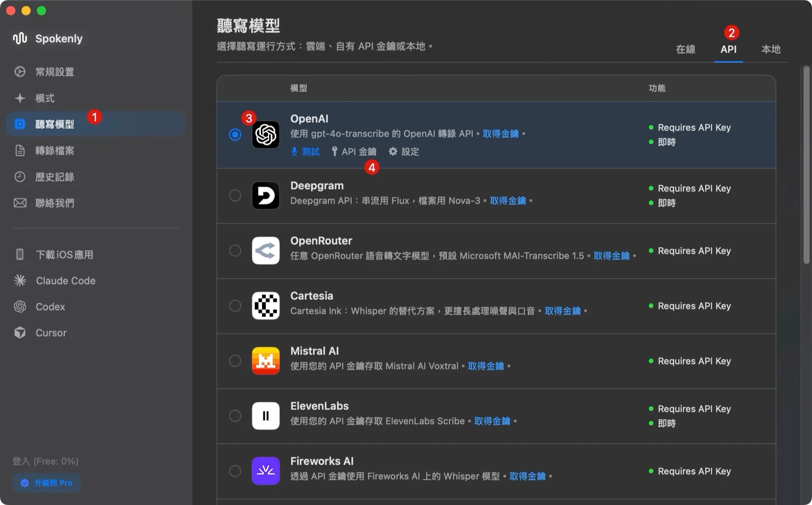
Task: Click the Fireworks AI logo icon
Action: 266,471
